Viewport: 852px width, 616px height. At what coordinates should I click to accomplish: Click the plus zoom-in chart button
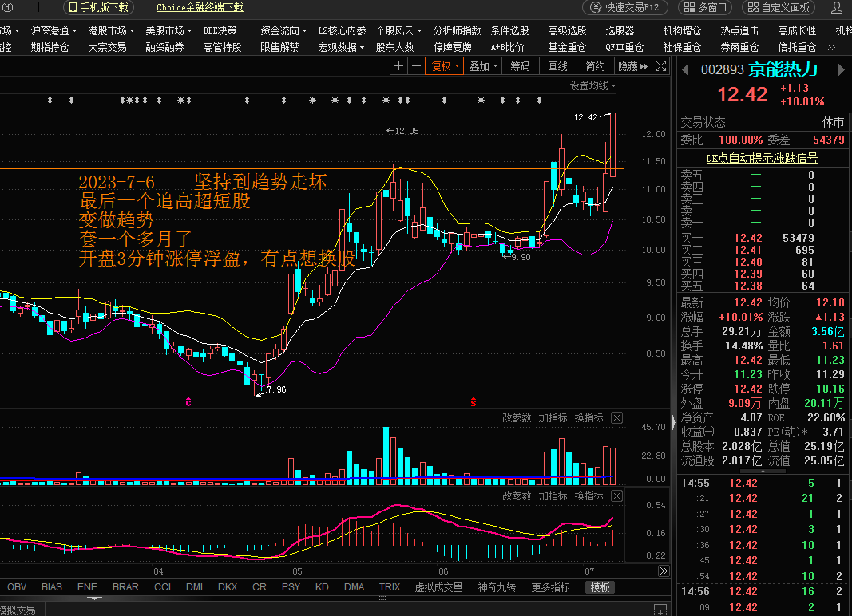click(x=398, y=66)
